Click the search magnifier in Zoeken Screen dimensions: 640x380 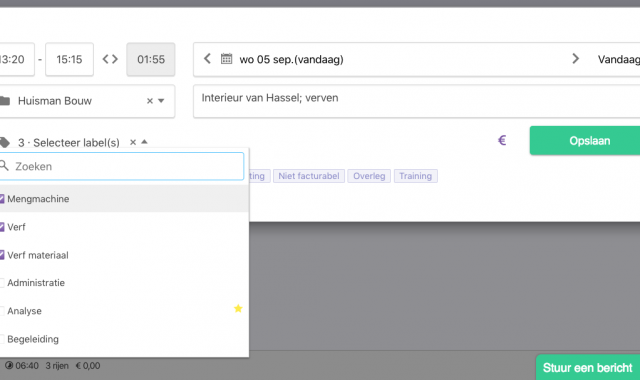pyautogui.click(x=4, y=166)
